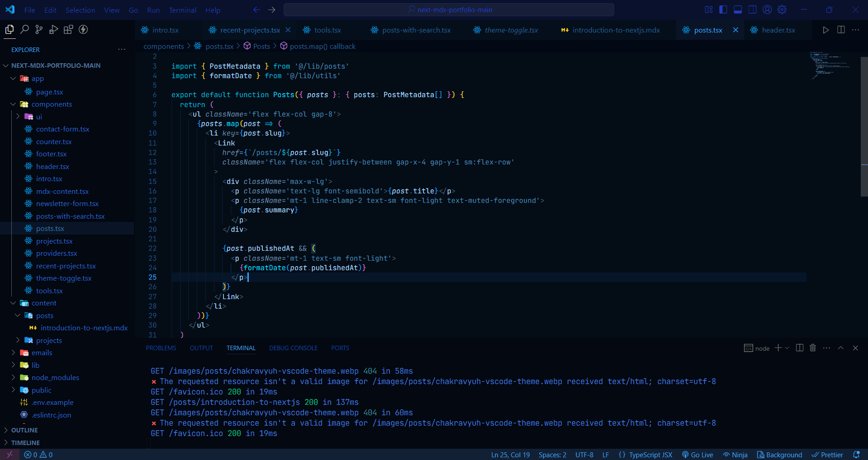Click the Posts breadcrumb symbol
Screen dimensions: 868x460
click(256, 46)
